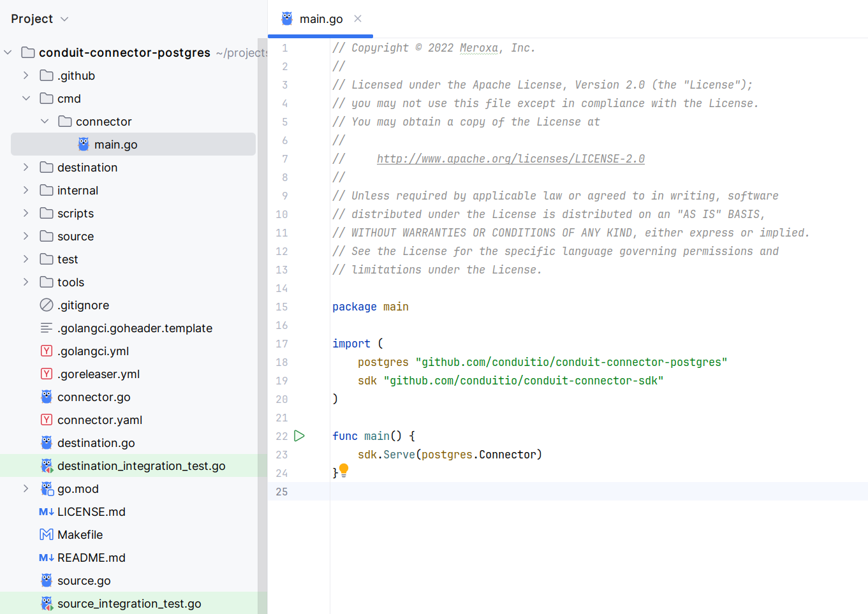Screen dimensions: 868x614
Task: Click the yellow lightbulb quick-fix icon
Action: [344, 471]
